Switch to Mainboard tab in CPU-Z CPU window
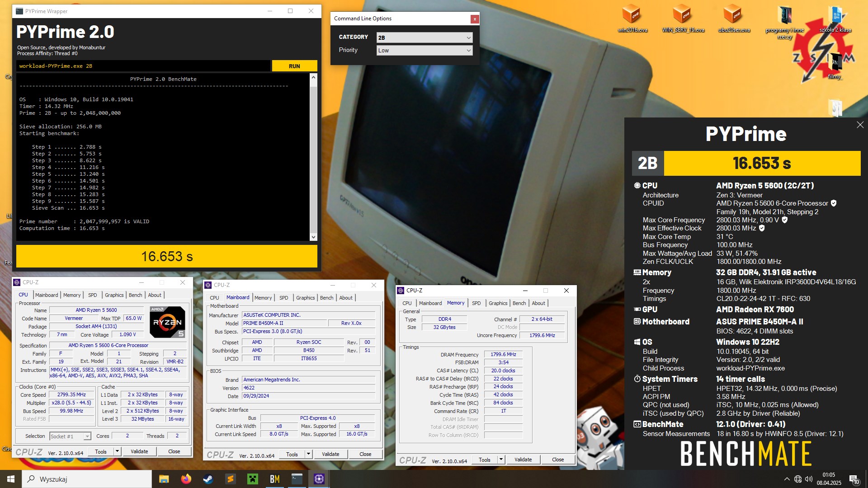Image resolution: width=868 pixels, height=488 pixels. tap(47, 295)
